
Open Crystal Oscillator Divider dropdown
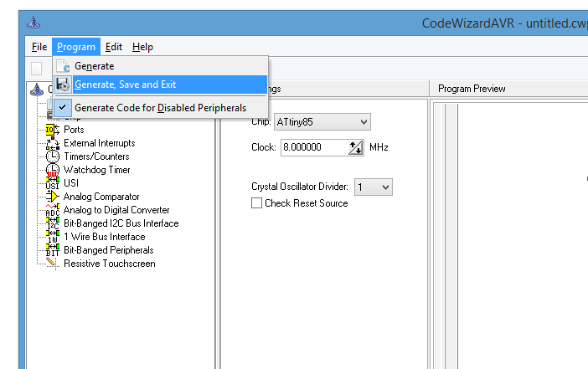(x=373, y=187)
